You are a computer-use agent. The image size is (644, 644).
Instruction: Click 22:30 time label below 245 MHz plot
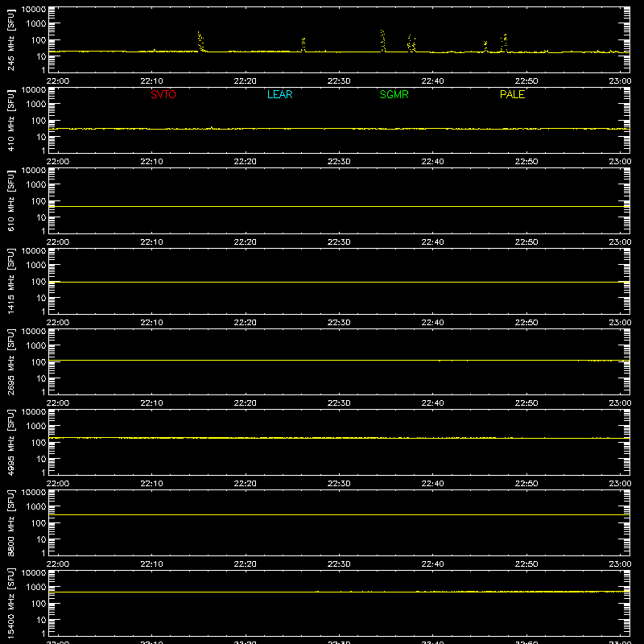339,81
